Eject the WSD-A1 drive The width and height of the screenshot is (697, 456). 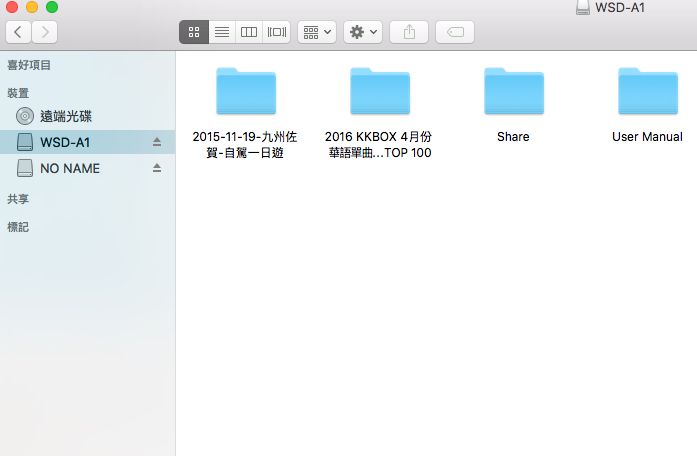click(x=156, y=142)
